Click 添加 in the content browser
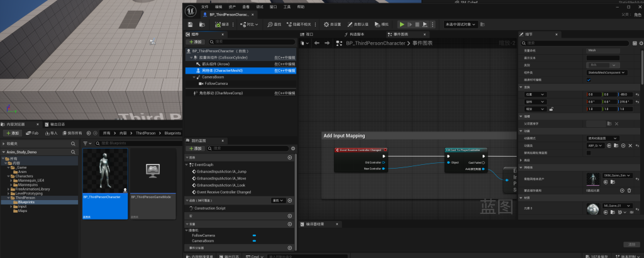The height and width of the screenshot is (258, 644). pyautogui.click(x=13, y=133)
